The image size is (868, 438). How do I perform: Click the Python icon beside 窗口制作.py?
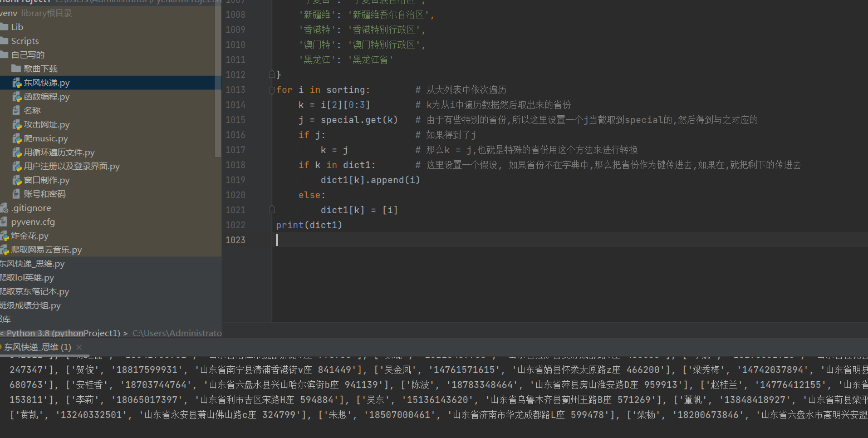17,180
